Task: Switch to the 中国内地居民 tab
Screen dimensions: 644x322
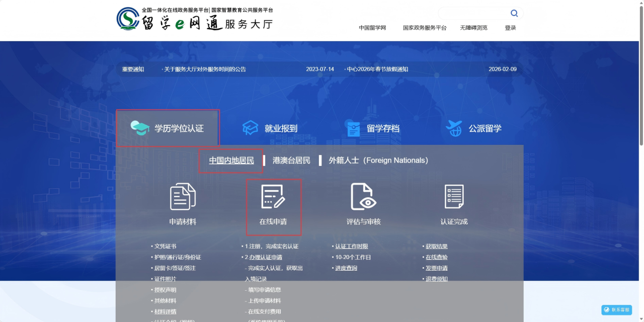Action: tap(231, 160)
